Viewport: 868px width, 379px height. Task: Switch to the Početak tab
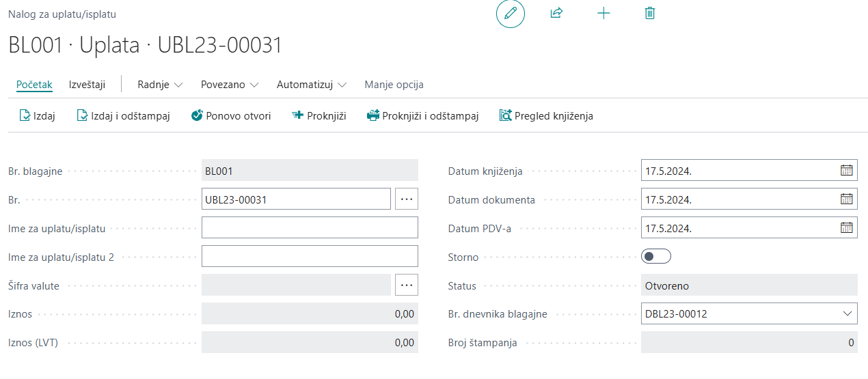[34, 85]
